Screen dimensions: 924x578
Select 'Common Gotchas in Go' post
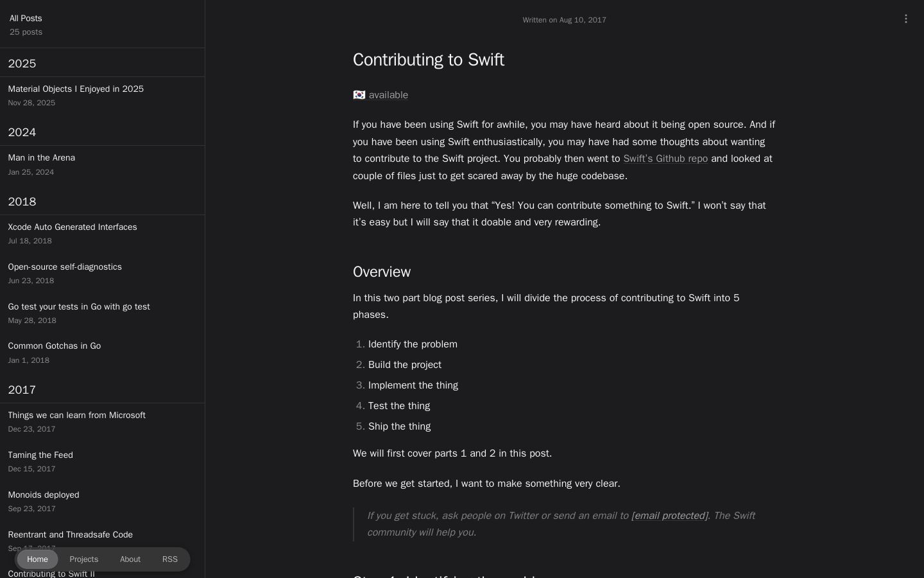102,353
